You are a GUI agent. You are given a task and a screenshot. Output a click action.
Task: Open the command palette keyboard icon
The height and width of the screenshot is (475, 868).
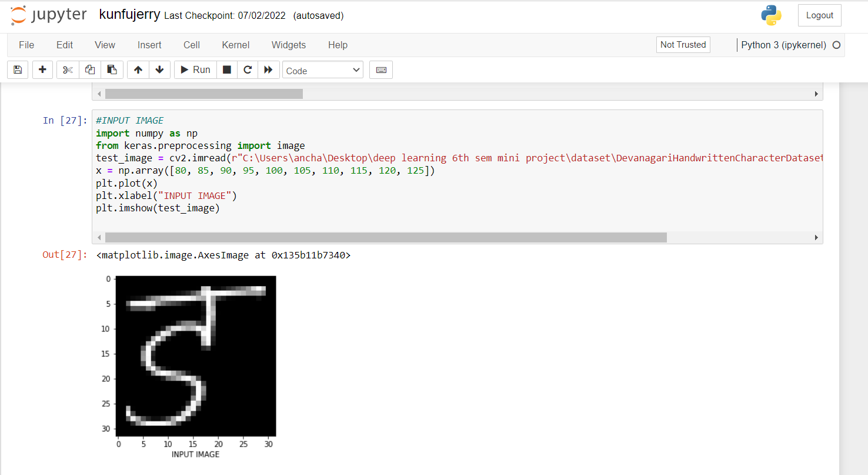click(380, 69)
